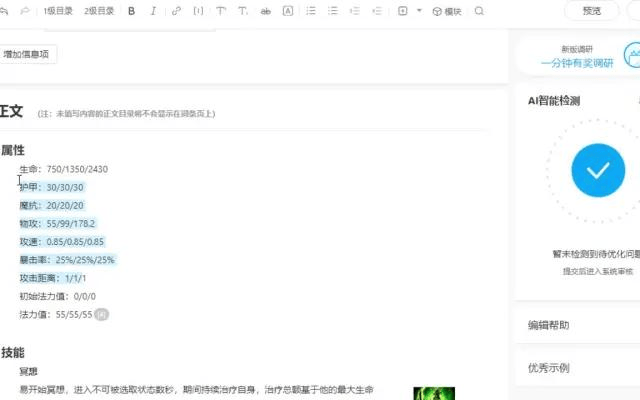This screenshot has width=640, height=400.
Task: Set heading as 2级目录
Action: tap(99, 11)
